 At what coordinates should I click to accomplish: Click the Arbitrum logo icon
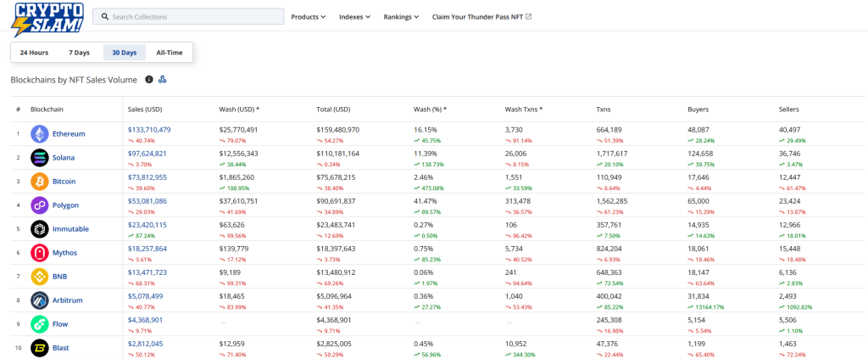pos(39,300)
